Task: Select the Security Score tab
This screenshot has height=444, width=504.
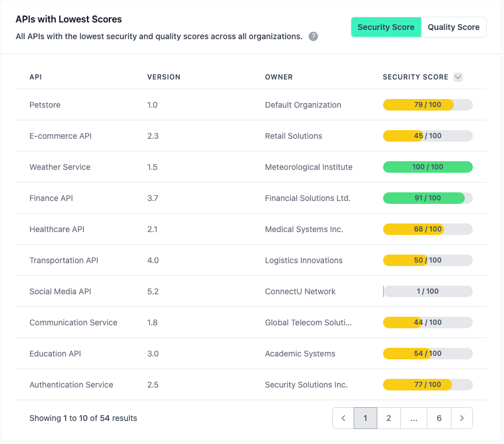Action: pos(386,26)
